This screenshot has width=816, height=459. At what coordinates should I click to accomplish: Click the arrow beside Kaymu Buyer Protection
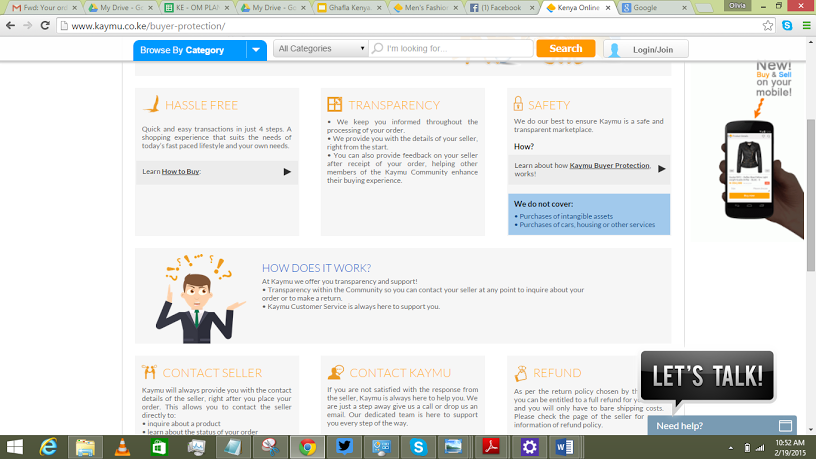tap(661, 169)
